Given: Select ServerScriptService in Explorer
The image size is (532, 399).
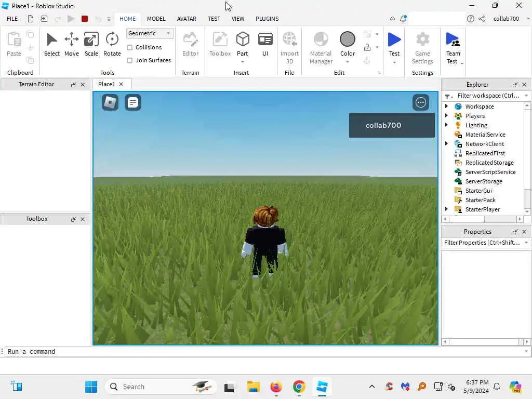Looking at the screenshot, I should coord(490,172).
